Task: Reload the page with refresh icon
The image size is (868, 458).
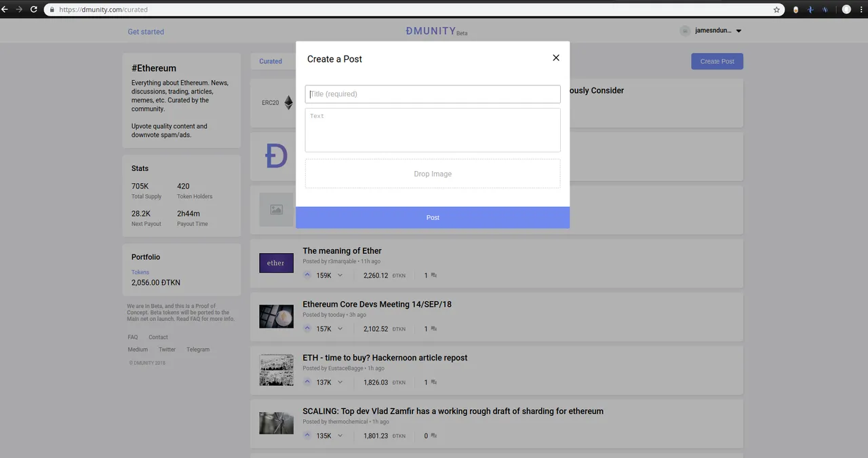Action: click(34, 9)
